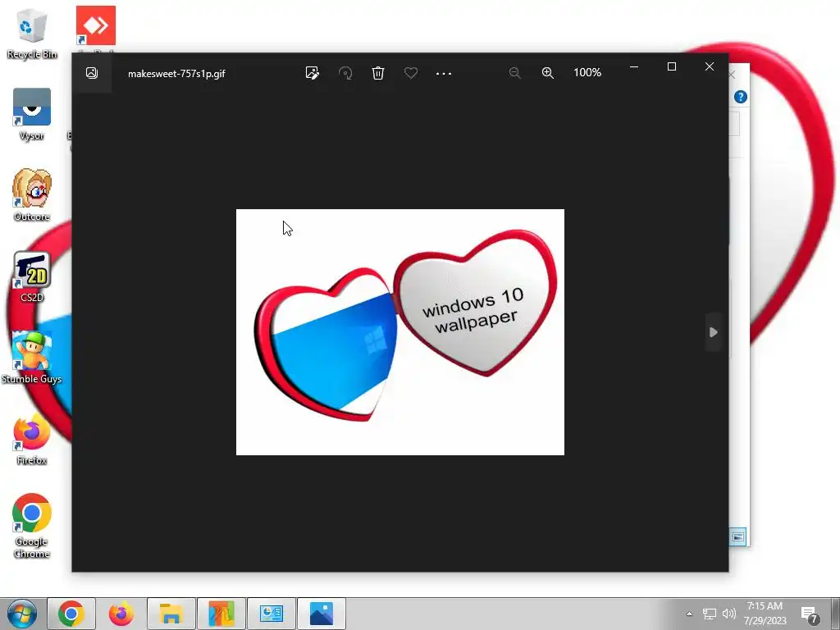Open the Windows Start button
This screenshot has width=840, height=630.
click(22, 614)
